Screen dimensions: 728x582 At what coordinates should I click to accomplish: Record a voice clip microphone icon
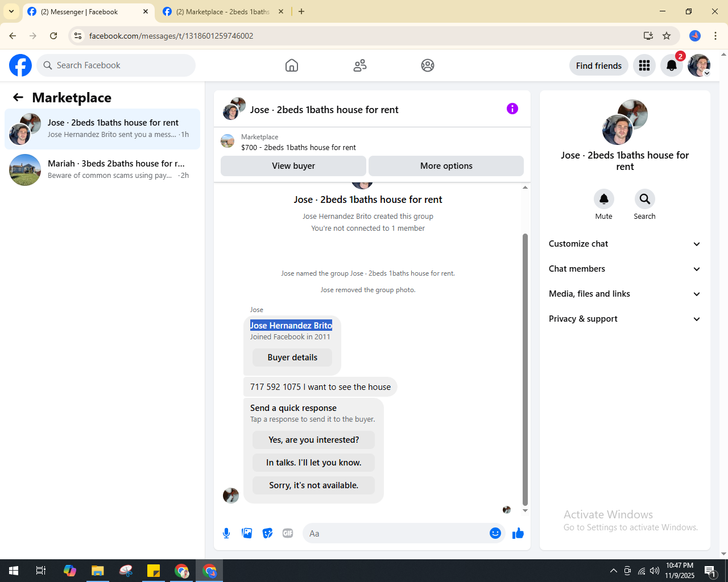[x=226, y=533]
